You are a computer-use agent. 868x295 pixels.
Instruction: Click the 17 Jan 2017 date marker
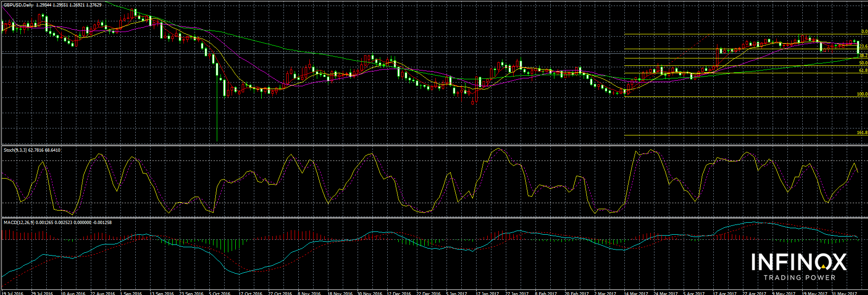[487, 293]
